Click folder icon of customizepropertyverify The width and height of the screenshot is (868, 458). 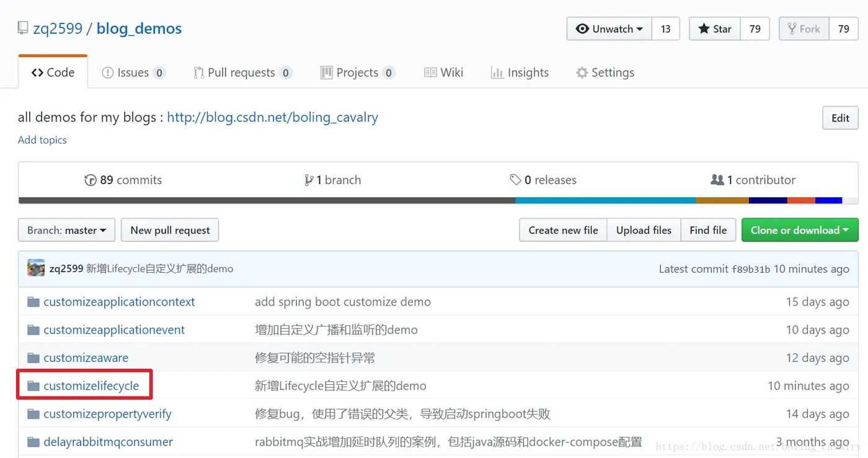tap(33, 414)
